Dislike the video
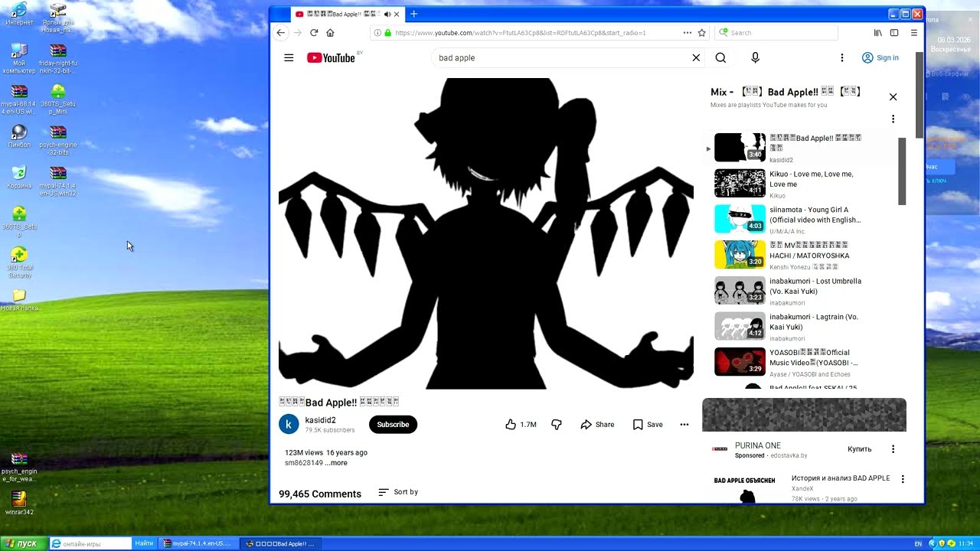 coord(557,425)
